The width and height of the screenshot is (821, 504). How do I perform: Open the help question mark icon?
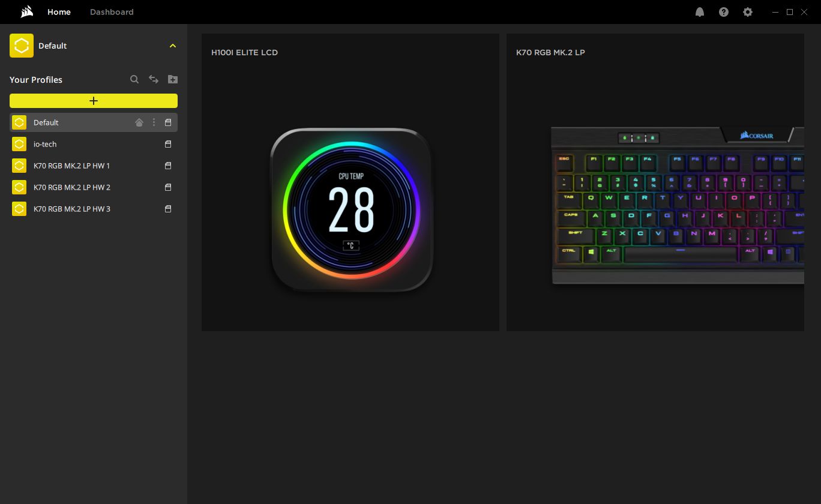coord(724,12)
